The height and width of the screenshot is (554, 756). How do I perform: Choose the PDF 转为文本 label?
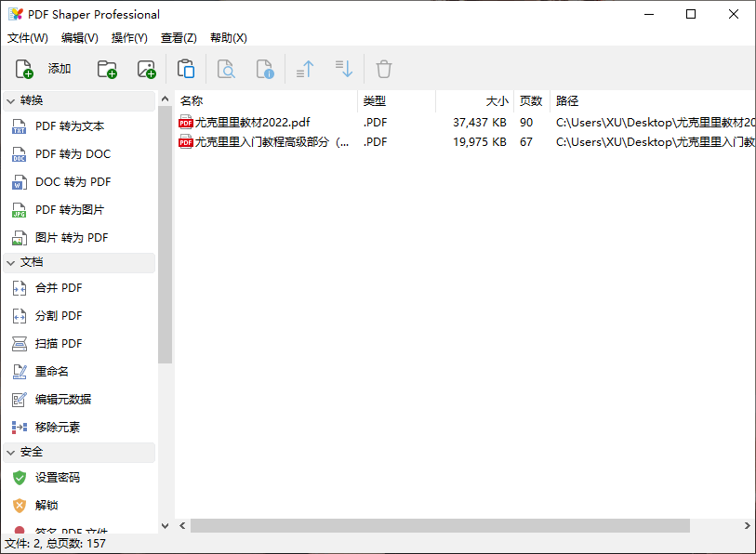click(70, 126)
